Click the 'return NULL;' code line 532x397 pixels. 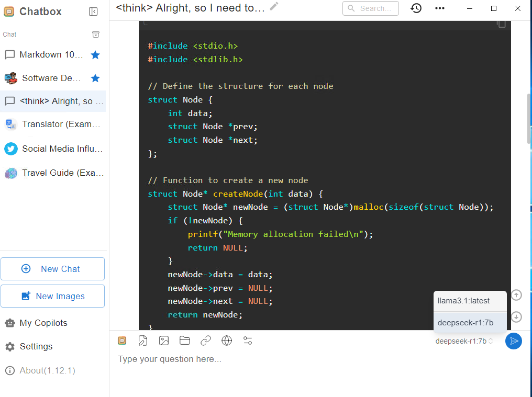click(x=218, y=248)
